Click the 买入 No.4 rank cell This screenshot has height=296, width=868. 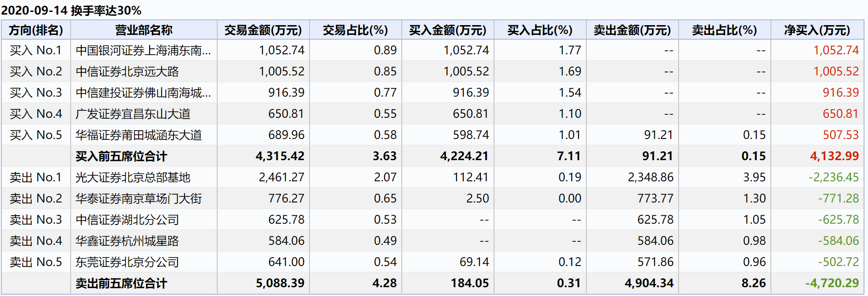(x=36, y=114)
